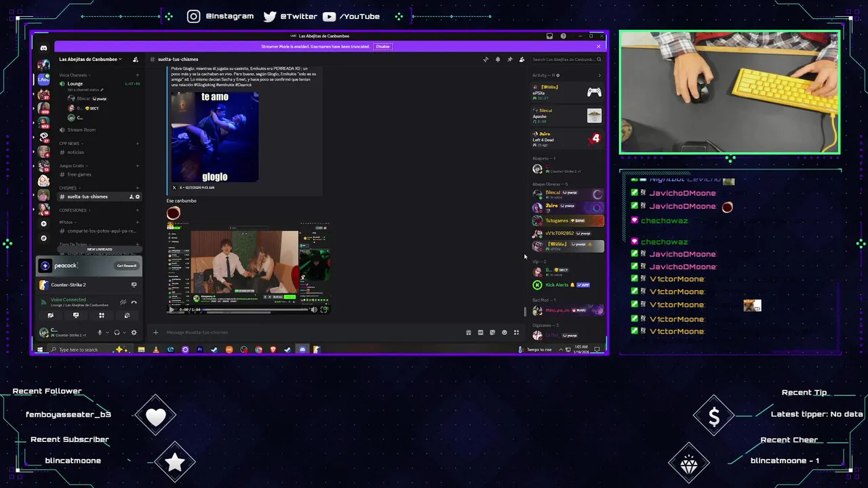Open notification settings bell icon

pyautogui.click(x=498, y=60)
